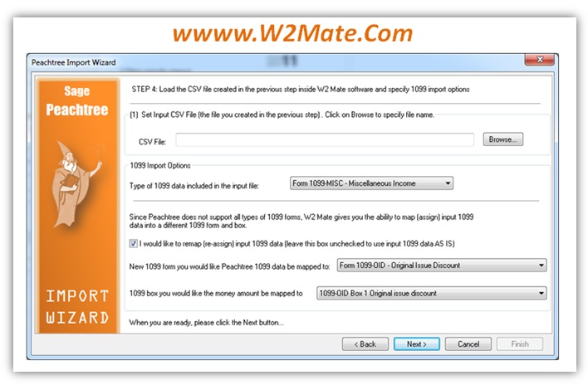Open the 1099-OID Box 1 box dropdown

point(431,293)
